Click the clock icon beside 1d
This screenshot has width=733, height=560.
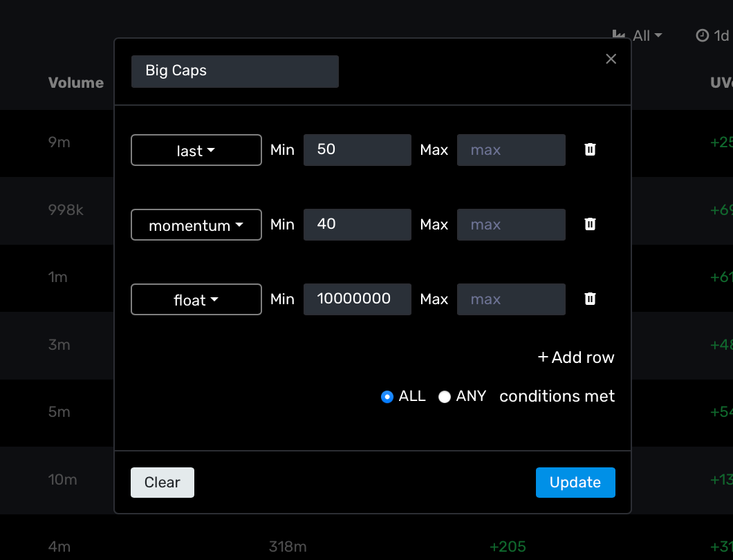(702, 35)
